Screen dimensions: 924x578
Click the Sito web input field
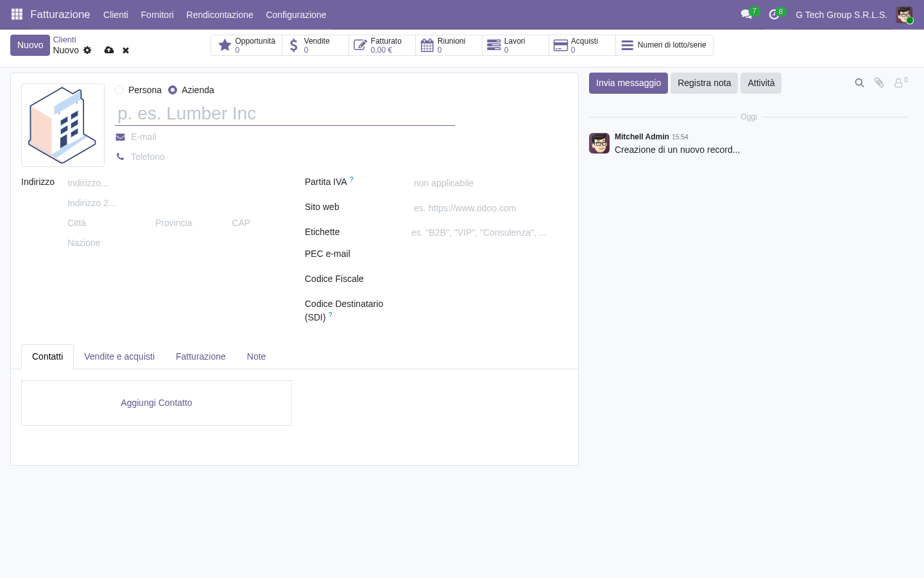click(x=489, y=208)
